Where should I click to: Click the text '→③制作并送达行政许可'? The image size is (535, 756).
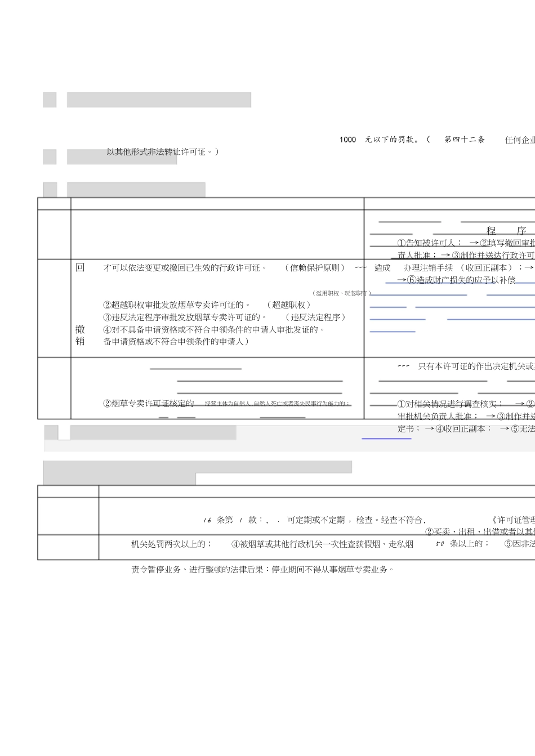[x=488, y=255]
